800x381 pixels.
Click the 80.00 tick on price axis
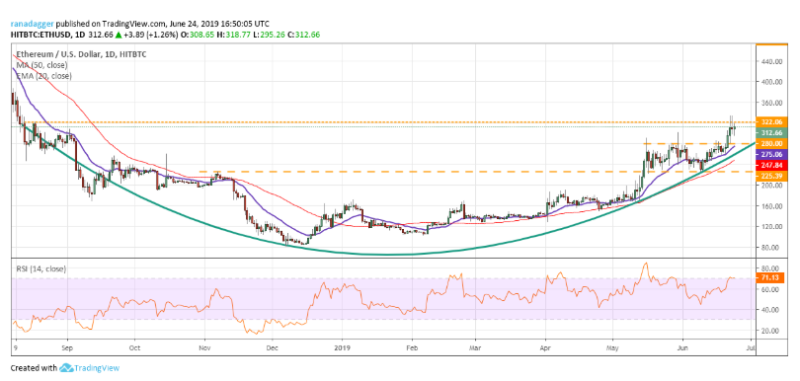click(771, 248)
